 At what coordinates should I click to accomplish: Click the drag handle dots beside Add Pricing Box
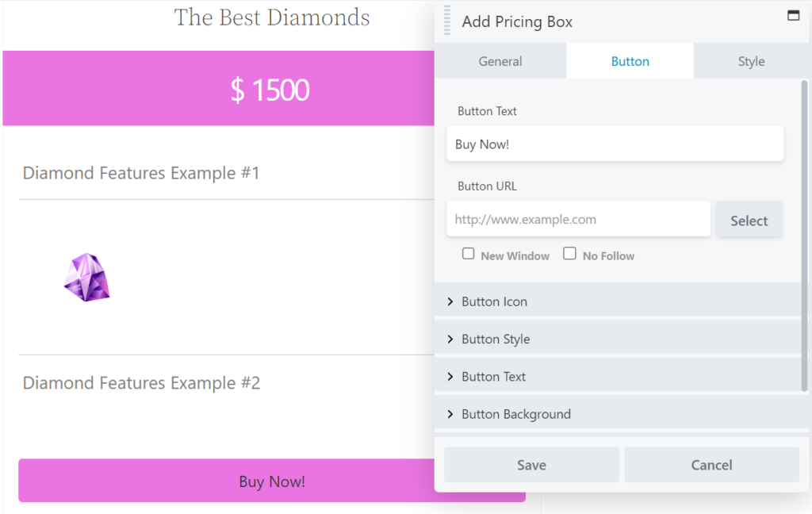click(x=446, y=21)
